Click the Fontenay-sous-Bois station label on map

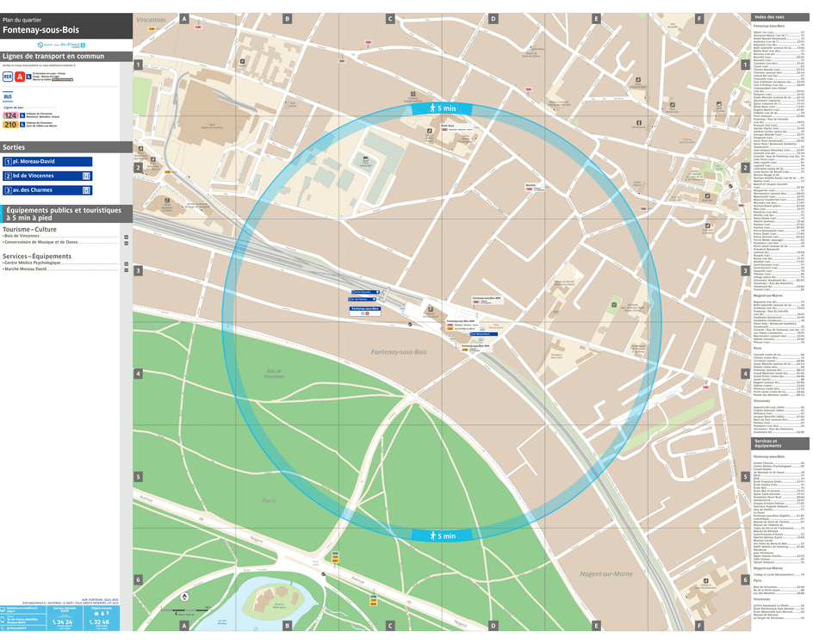tap(365, 308)
